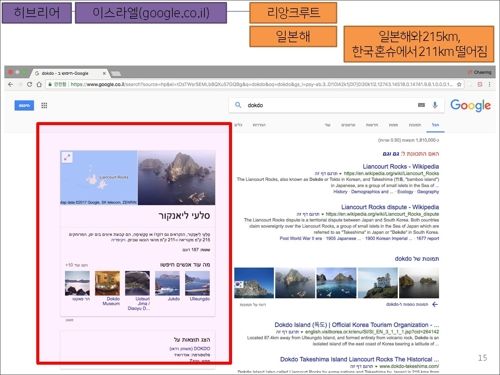Open the Ulleungdo related search thumbnail
Image resolution: width=500 pixels, height=375 pixels.
coord(198,283)
